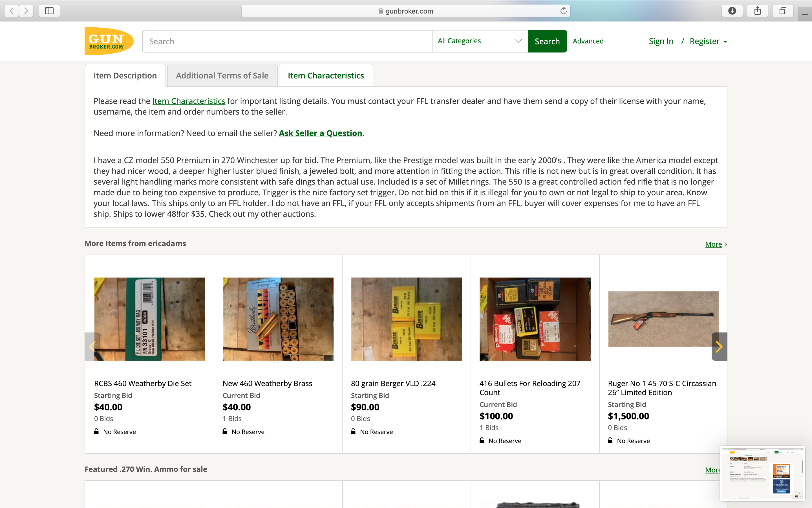Screen dimensions: 812x508
Task: Click the More Items from ericadams heading
Action: (135, 243)
